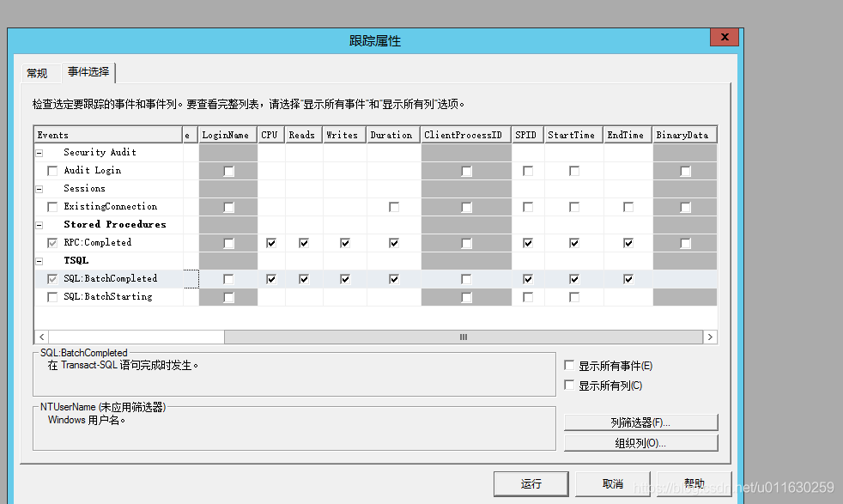Viewport: 843px width, 504px height.
Task: Click the horizontal scrollbar left arrow
Action: pyautogui.click(x=41, y=337)
